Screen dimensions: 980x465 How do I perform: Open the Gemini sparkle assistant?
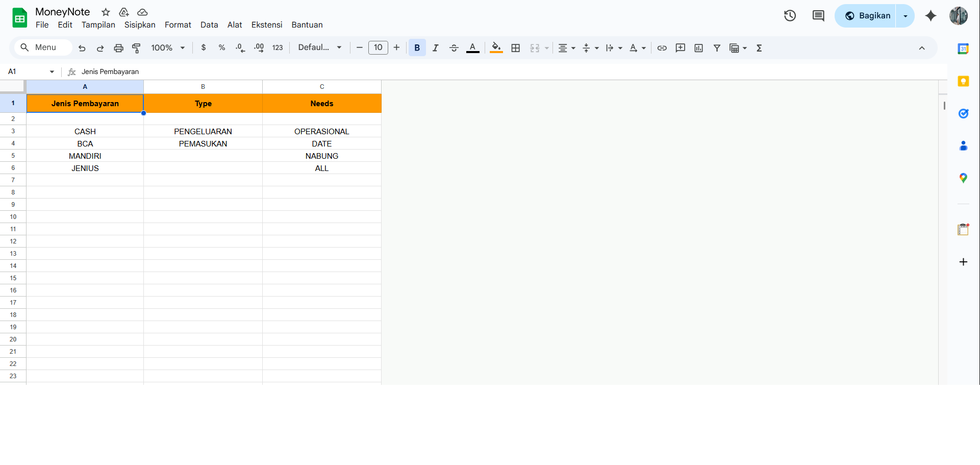931,16
